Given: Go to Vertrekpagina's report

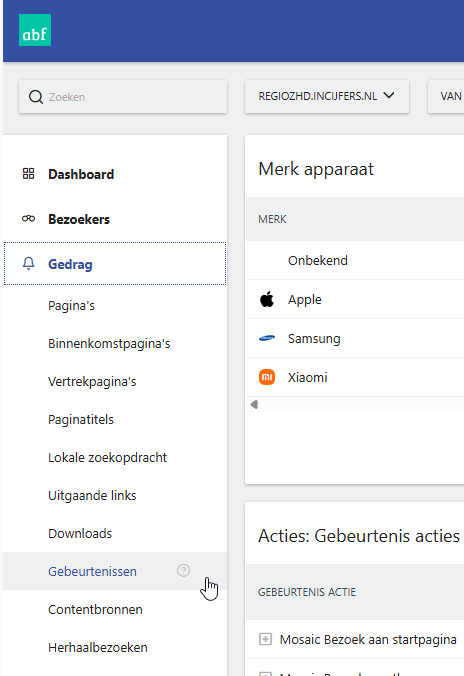Looking at the screenshot, I should point(92,382).
